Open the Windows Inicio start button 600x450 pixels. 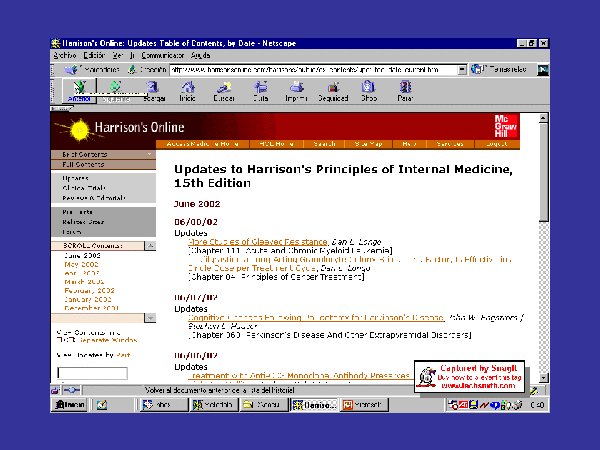pyautogui.click(x=69, y=404)
